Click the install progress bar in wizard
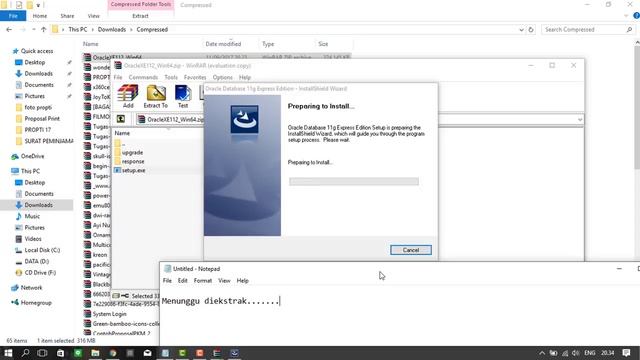Image resolution: width=640 pixels, height=360 pixels. 354,181
